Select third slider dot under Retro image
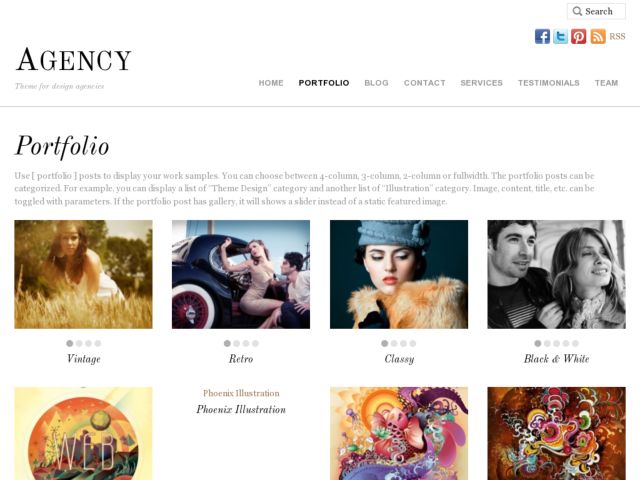Viewport: 640px width, 480px height. [246, 343]
